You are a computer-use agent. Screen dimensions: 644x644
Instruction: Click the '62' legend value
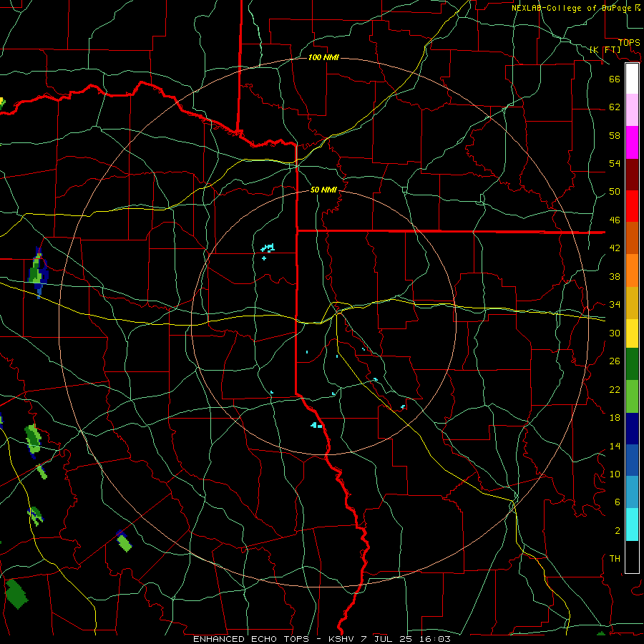pyautogui.click(x=615, y=107)
